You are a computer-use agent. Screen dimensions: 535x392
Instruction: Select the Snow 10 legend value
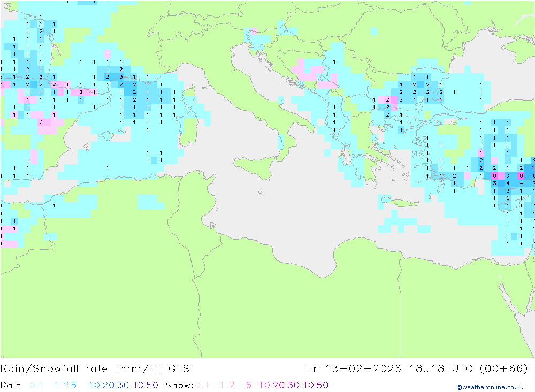point(264,385)
